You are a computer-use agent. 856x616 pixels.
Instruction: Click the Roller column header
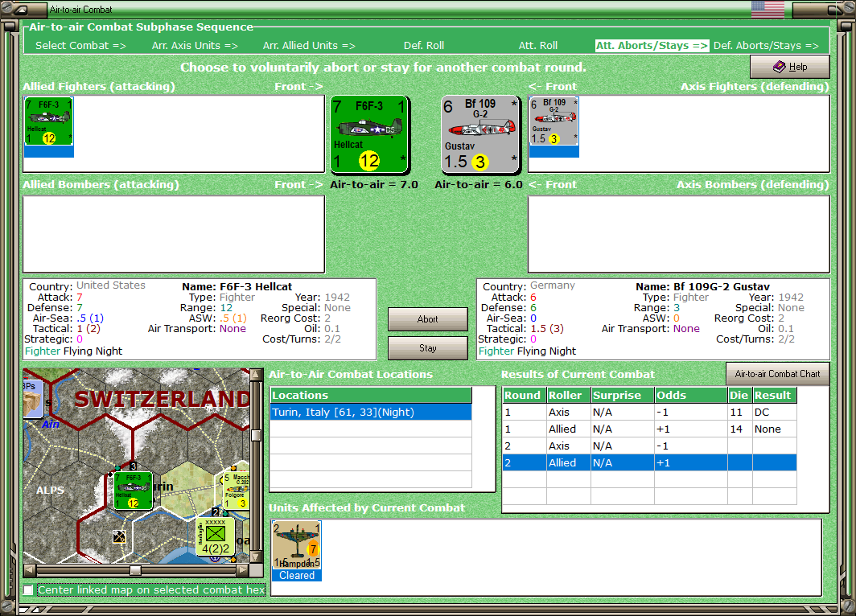click(568, 395)
